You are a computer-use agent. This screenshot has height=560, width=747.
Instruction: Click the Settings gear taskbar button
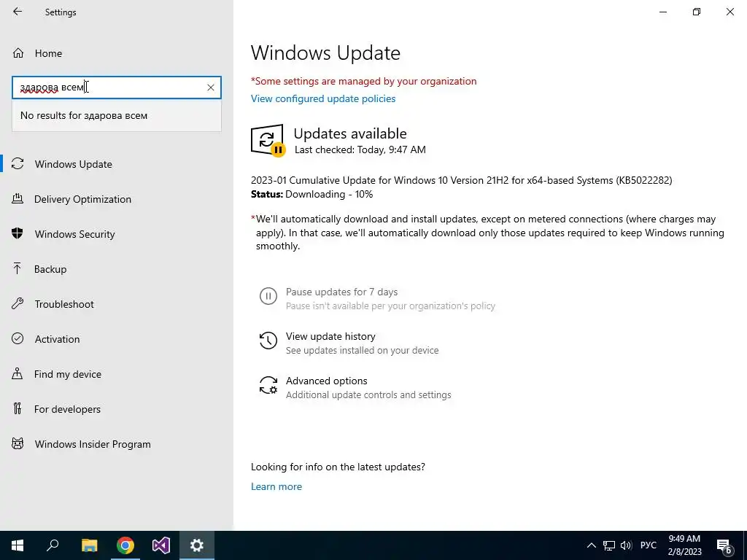point(197,545)
